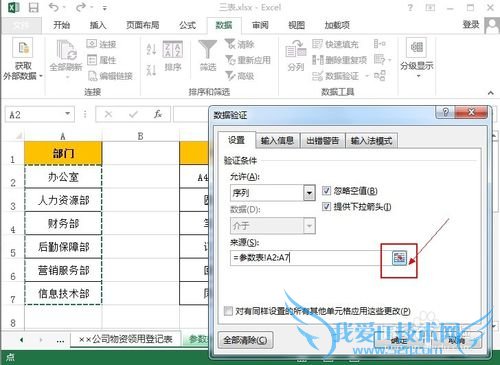Click the Remove Duplicates (删除重复项) icon

(317, 60)
